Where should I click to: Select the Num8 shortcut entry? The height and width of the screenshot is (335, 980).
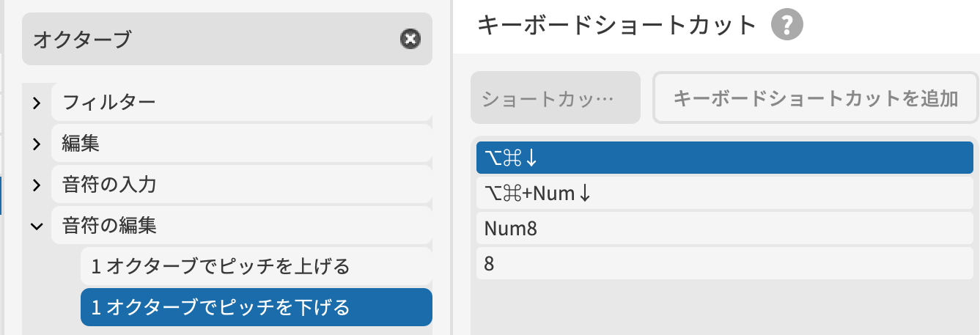[724, 229]
